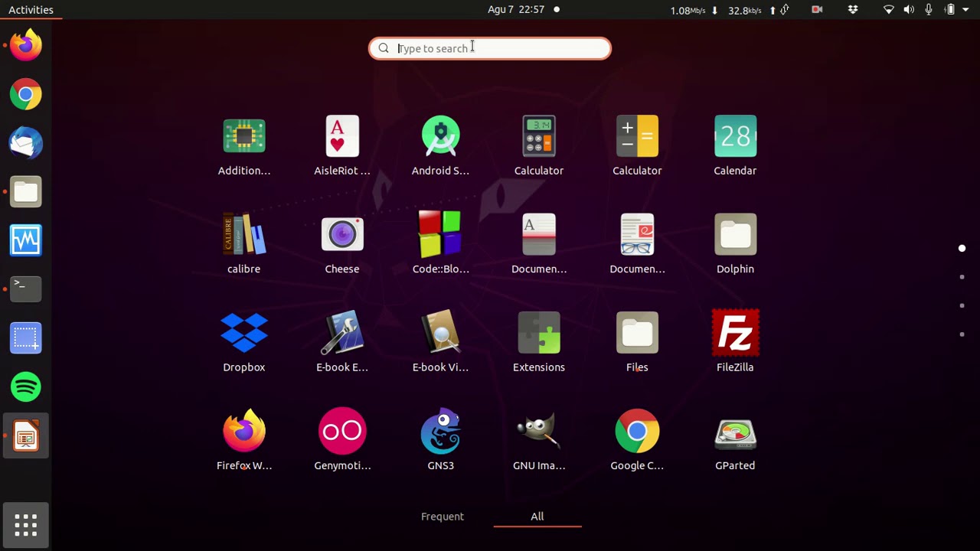
Task: Click the network speed indicator
Action: click(x=727, y=10)
